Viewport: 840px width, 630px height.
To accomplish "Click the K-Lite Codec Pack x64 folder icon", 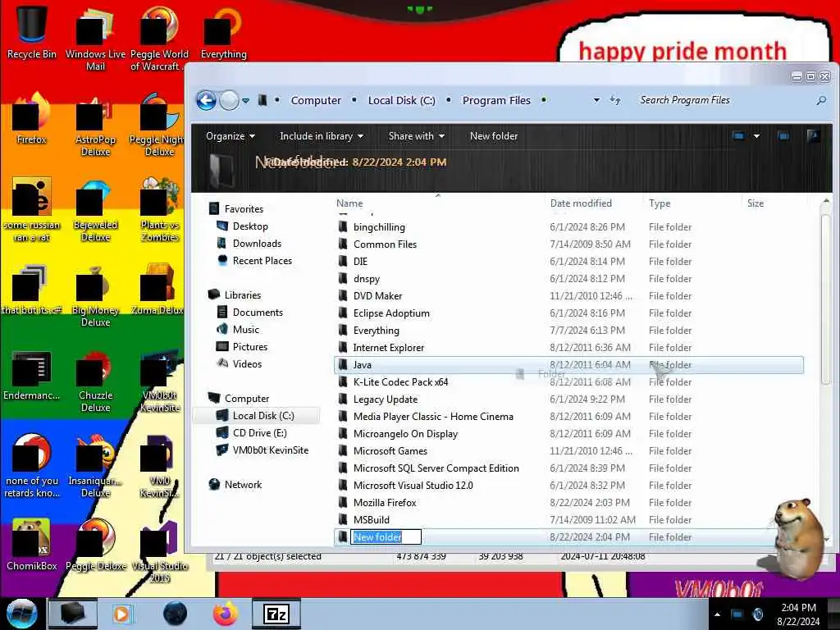I will pos(343,382).
